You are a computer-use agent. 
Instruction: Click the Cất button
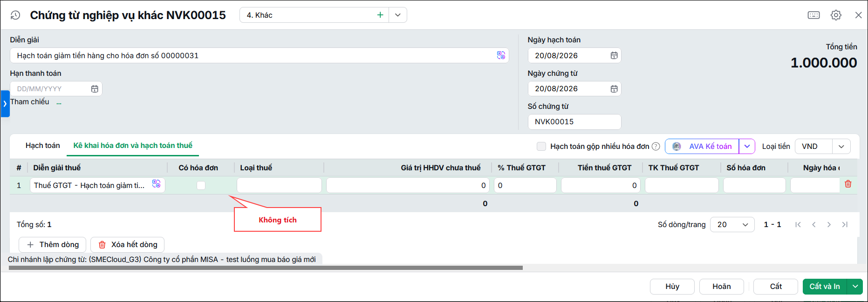coord(776,286)
